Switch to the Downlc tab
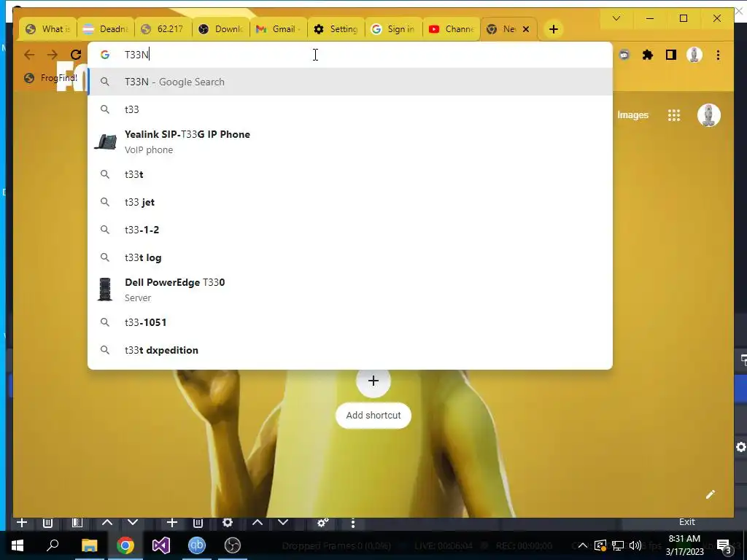 tap(221, 29)
